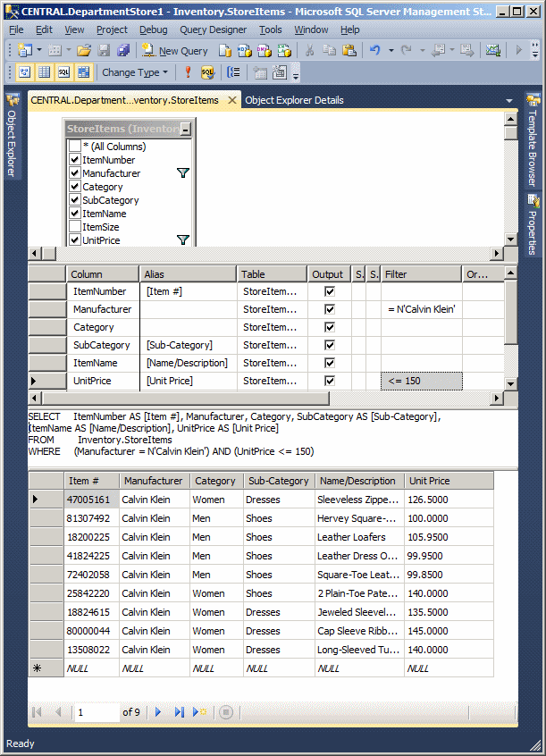Click the criteria pane horizontal scrollbar thumb
The image size is (546, 756).
point(186,399)
